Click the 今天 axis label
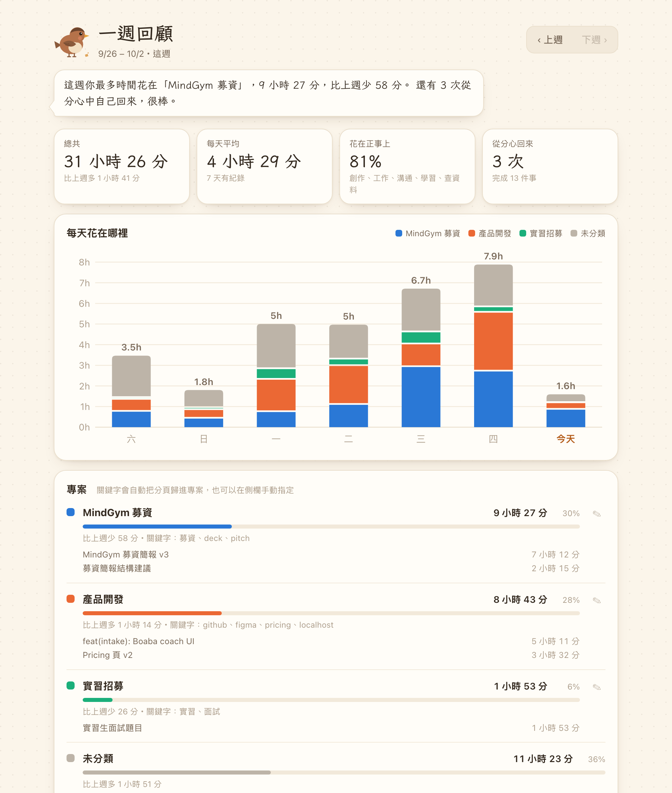Viewport: 672px width, 793px height. tap(566, 439)
